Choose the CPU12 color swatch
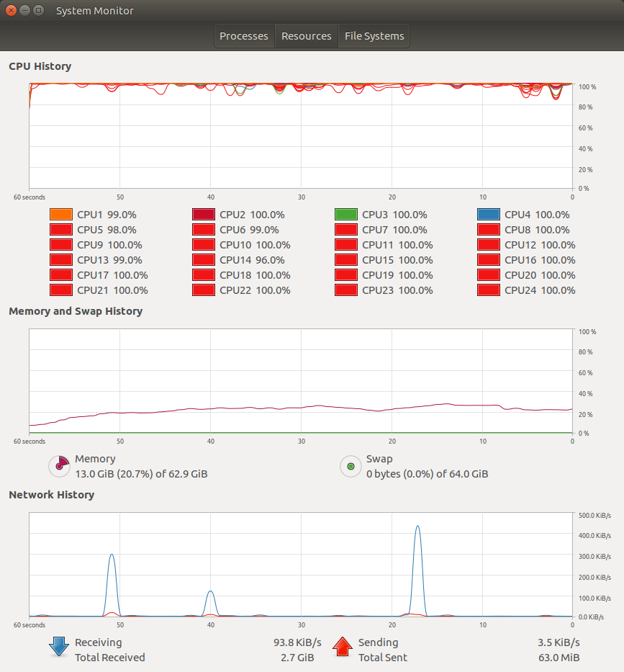This screenshot has width=624, height=672. (489, 245)
